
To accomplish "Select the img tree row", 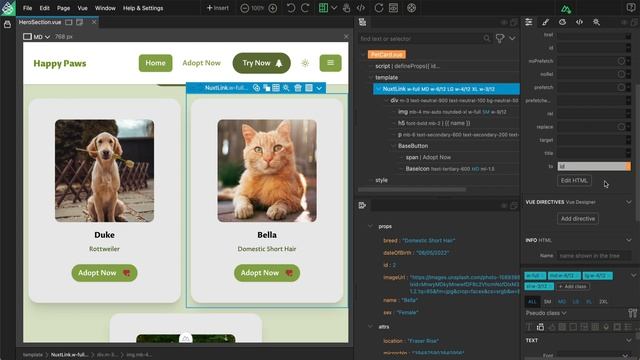I will point(452,111).
